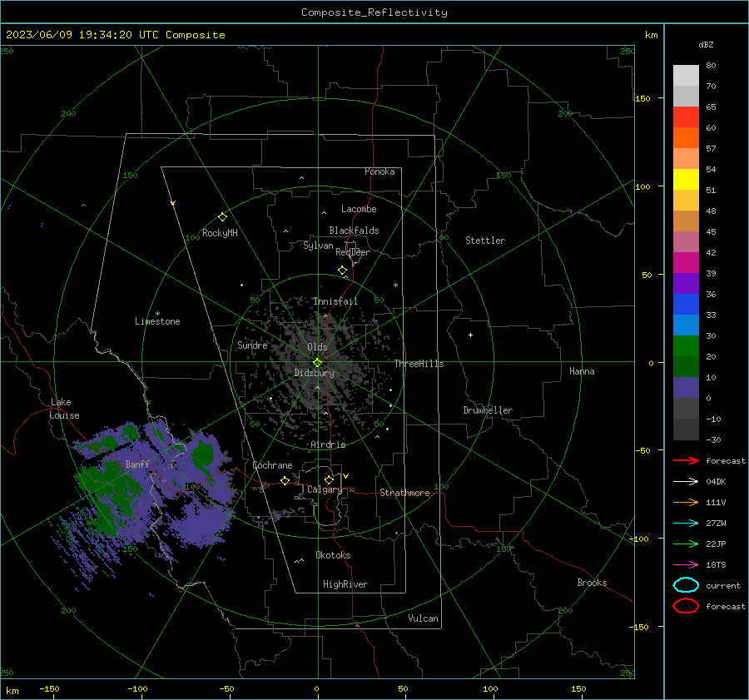Pick the green 20-30 dBZ color swatch

(x=686, y=346)
